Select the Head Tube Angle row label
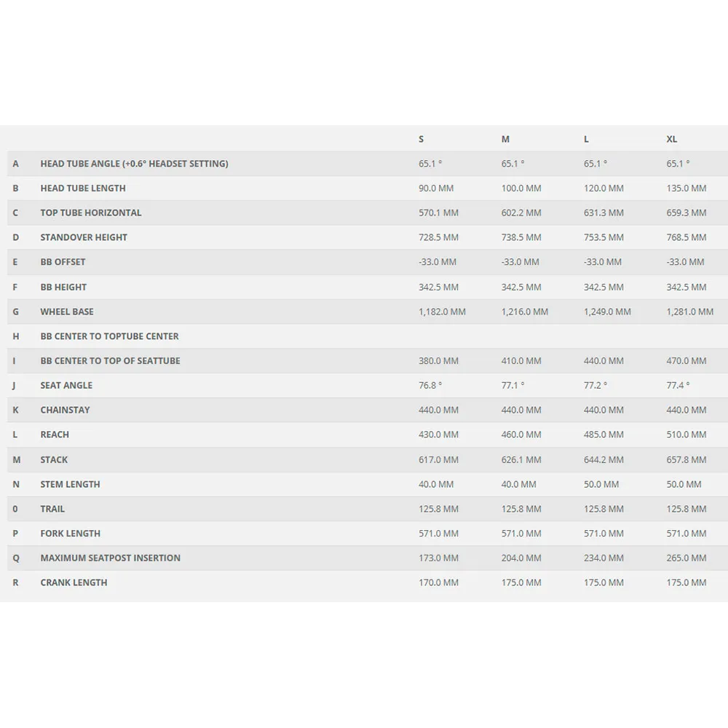This screenshot has height=728, width=728. [x=134, y=164]
